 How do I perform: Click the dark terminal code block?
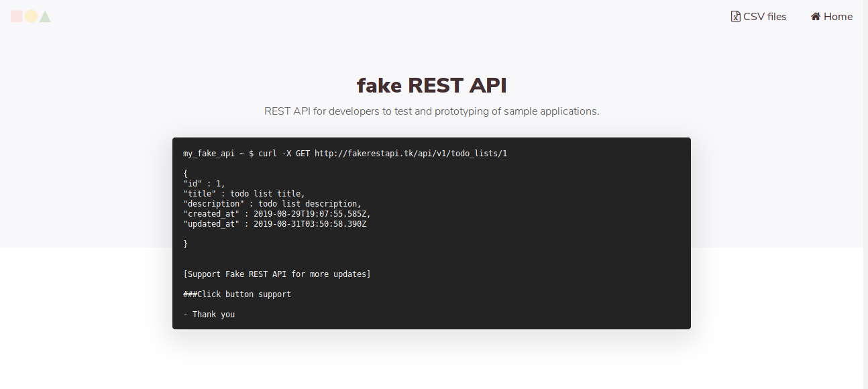click(431, 233)
